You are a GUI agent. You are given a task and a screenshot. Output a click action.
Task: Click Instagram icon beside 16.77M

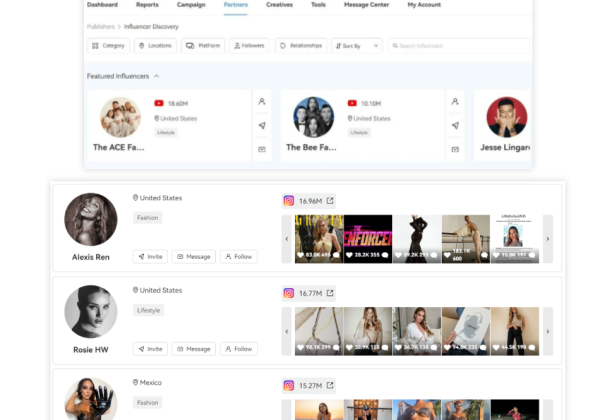point(289,293)
